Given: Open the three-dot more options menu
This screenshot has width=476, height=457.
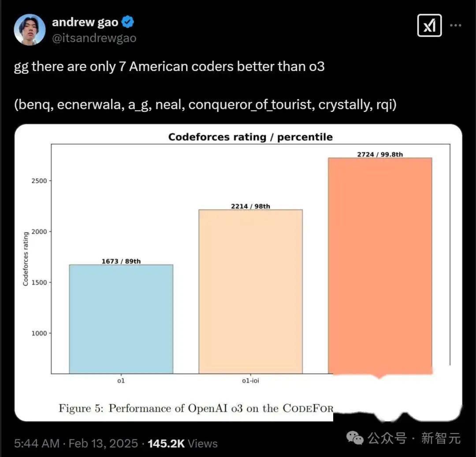Looking at the screenshot, I should 456,26.
